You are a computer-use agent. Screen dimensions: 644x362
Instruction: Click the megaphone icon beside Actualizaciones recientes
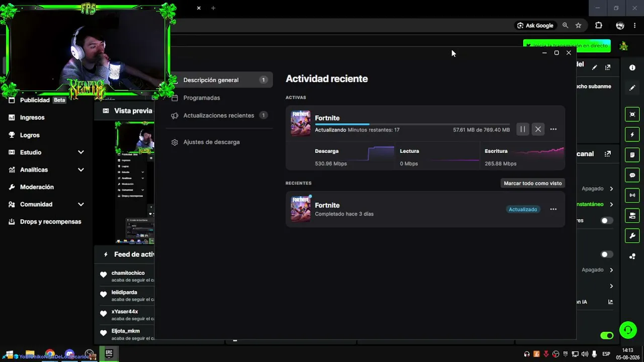coord(175,116)
